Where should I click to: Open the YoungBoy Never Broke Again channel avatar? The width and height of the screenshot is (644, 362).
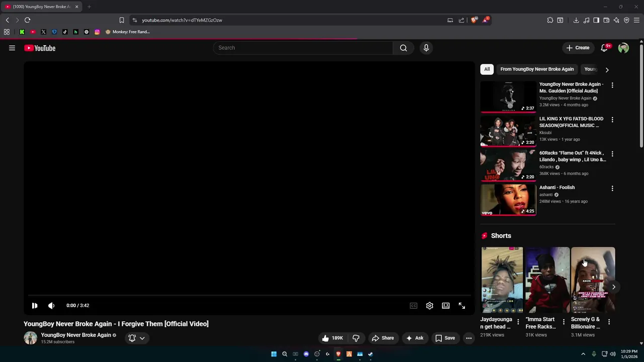click(x=30, y=338)
